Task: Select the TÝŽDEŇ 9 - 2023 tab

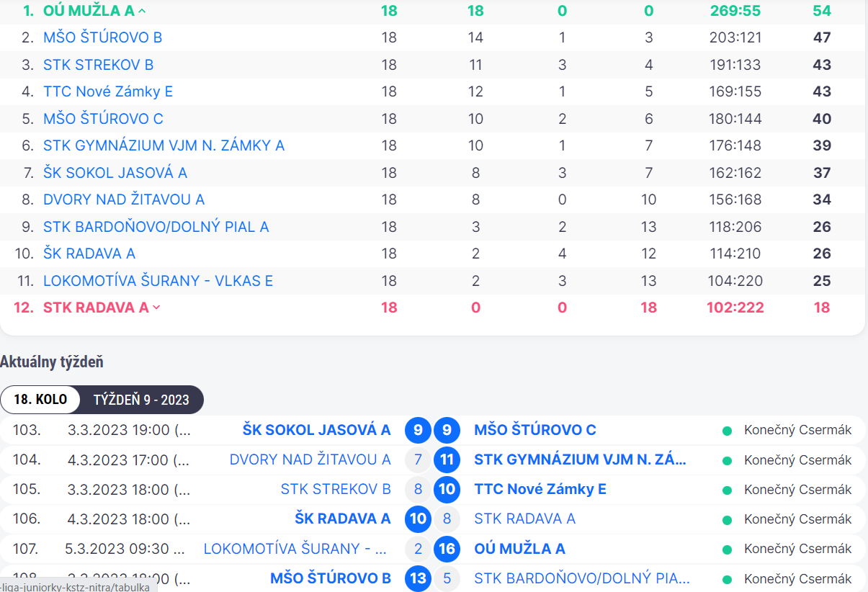Action: click(x=141, y=400)
